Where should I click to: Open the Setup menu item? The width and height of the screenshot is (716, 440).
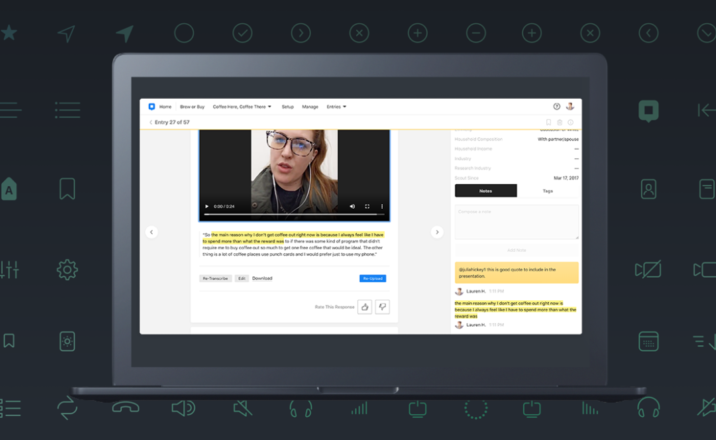288,107
